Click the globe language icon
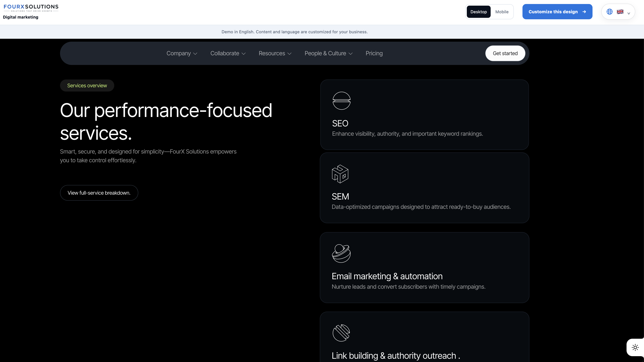Viewport: 644px width, 362px height. point(609,12)
